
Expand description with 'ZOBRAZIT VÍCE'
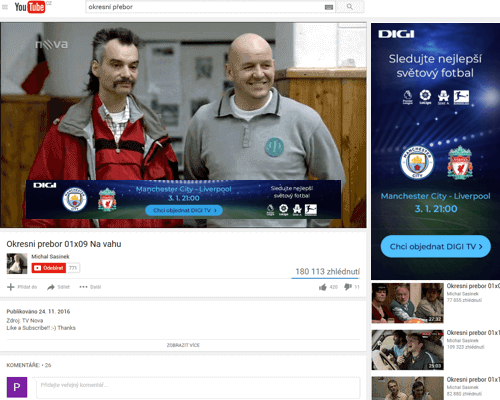tap(183, 345)
